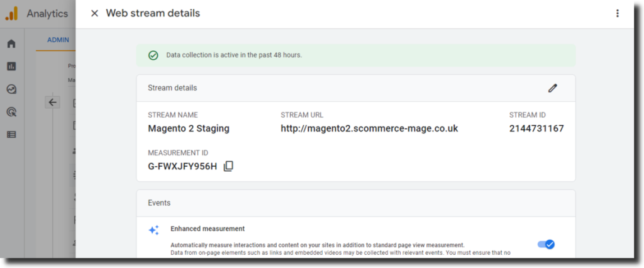Click the Enhanced measurement heading
The width and height of the screenshot is (644, 268).
point(208,228)
